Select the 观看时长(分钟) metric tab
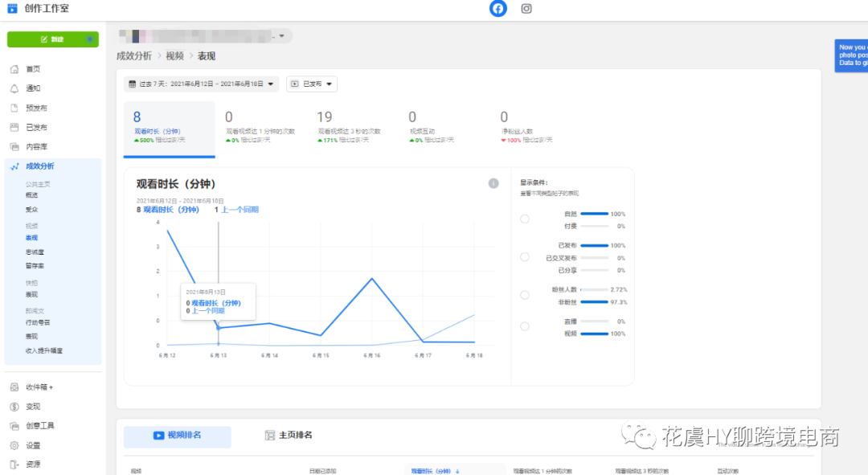 tap(169, 129)
